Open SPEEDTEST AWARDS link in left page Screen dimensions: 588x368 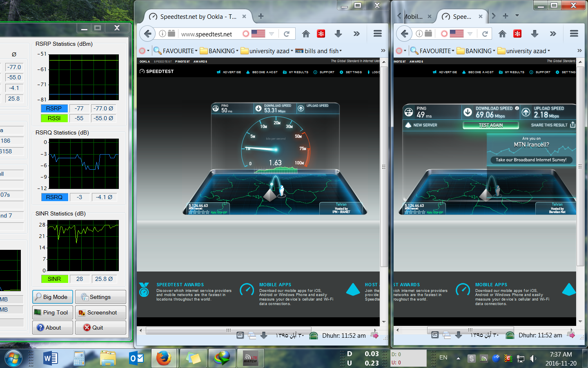(x=180, y=285)
